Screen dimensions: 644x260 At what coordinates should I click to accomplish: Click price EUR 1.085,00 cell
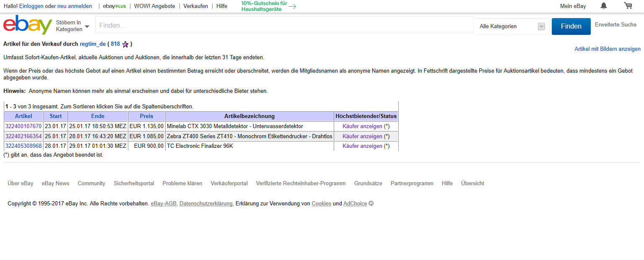click(x=147, y=137)
